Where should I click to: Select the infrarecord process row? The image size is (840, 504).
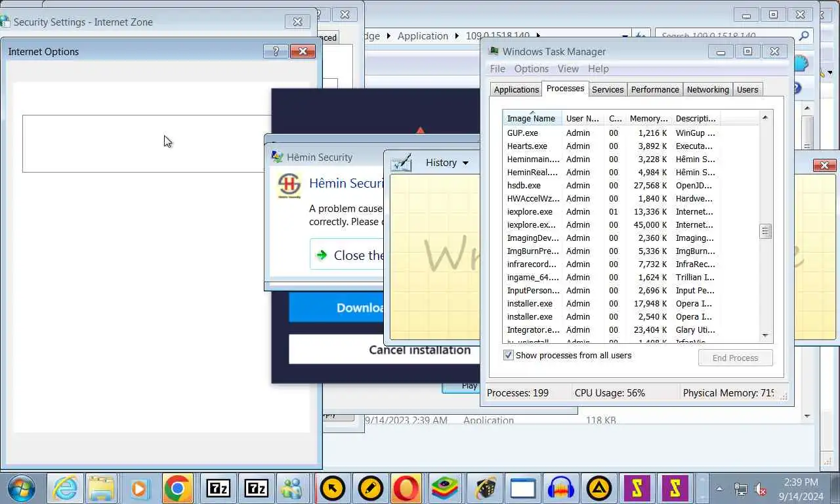[610, 264]
